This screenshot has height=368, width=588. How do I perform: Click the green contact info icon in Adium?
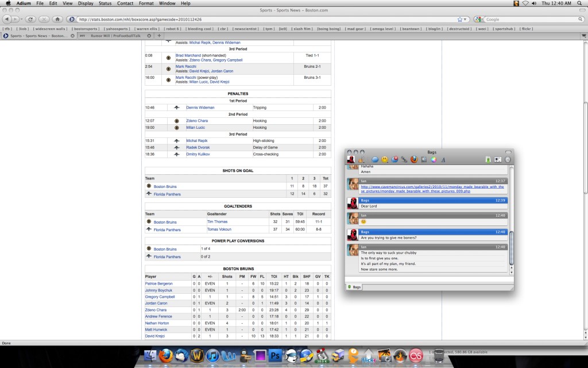pyautogui.click(x=488, y=160)
